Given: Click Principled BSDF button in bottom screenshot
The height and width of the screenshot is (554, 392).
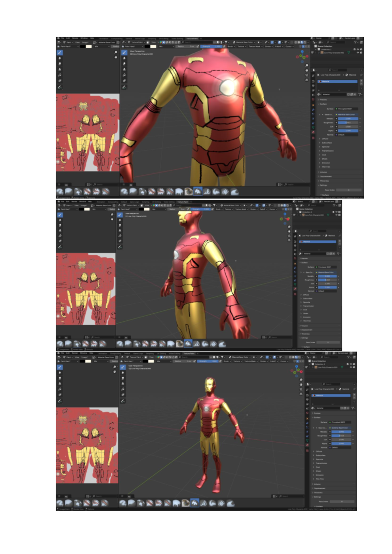Looking at the screenshot, I should (340, 422).
